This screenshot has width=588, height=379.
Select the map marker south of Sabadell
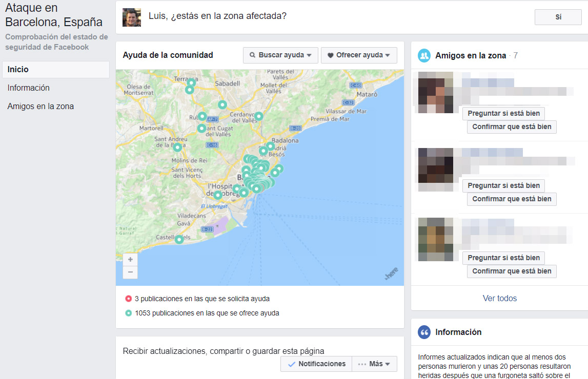click(222, 104)
